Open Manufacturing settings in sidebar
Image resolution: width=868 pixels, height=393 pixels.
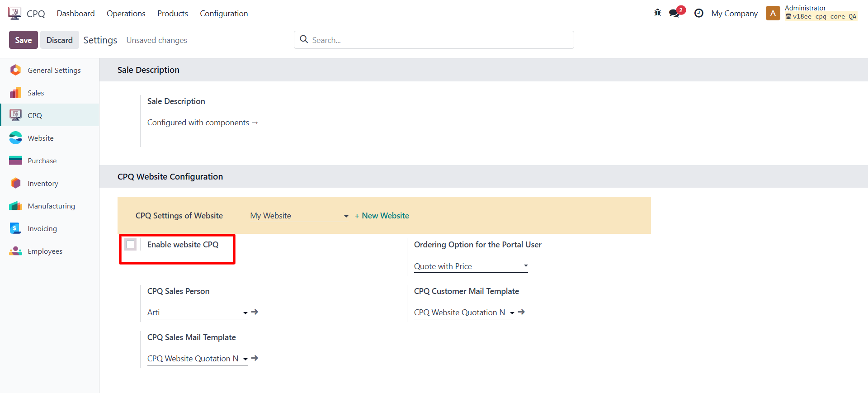pyautogui.click(x=51, y=206)
